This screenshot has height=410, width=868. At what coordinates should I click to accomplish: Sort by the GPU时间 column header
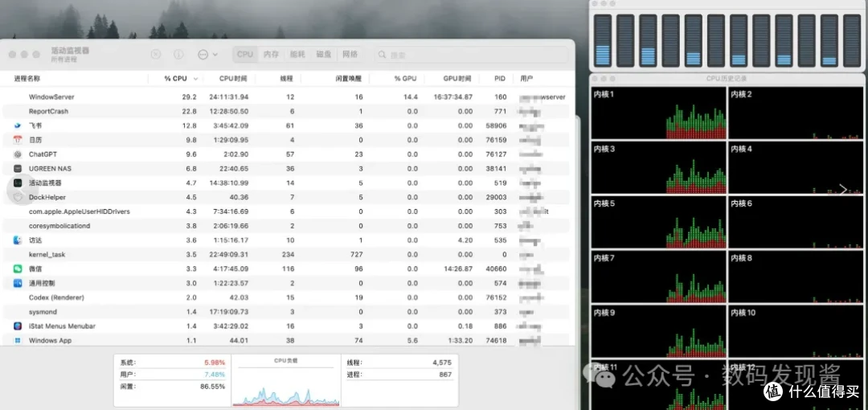pos(457,79)
